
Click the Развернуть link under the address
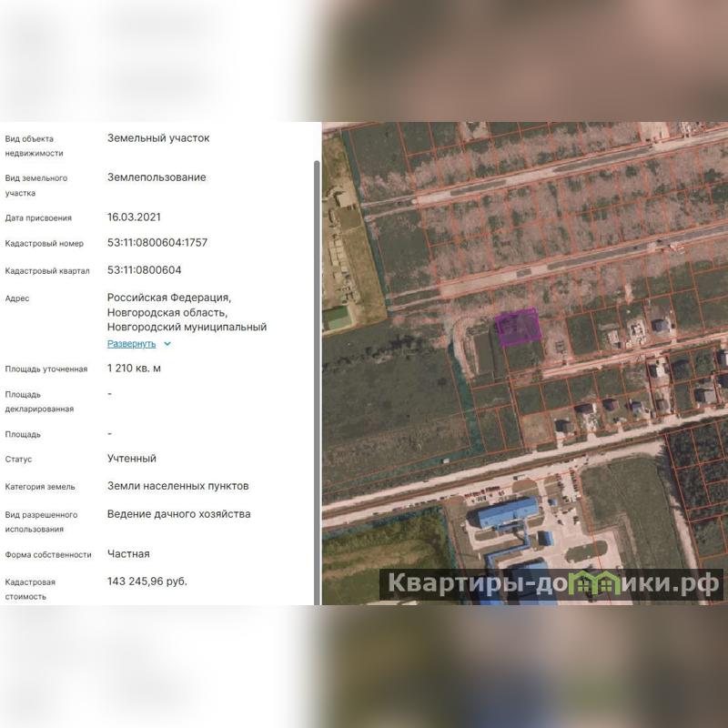[131, 344]
